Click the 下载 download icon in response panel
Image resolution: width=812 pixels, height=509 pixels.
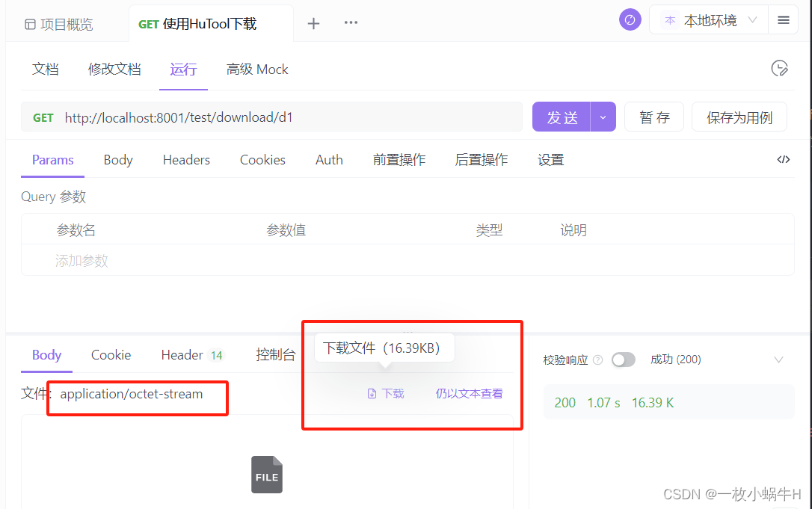coord(370,392)
